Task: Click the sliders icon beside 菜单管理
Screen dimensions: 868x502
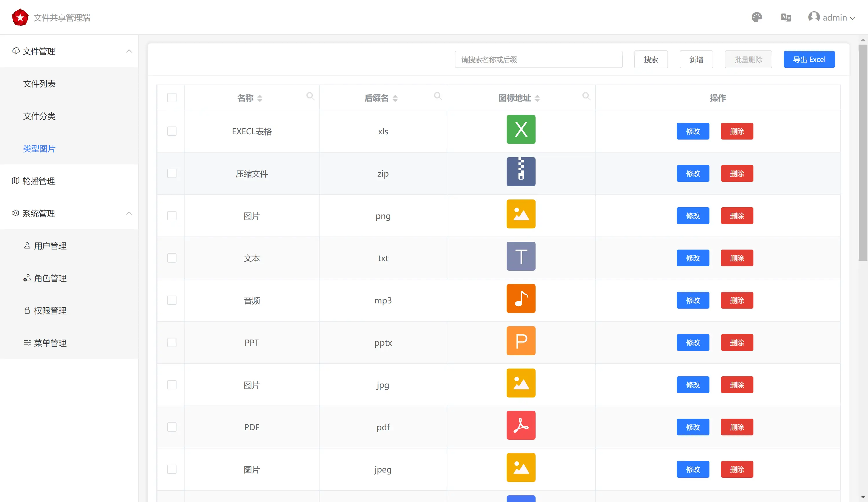Action: pyautogui.click(x=27, y=342)
